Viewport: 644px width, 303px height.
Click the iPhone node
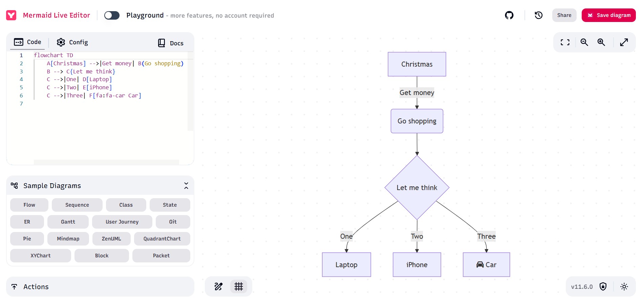pos(417,265)
